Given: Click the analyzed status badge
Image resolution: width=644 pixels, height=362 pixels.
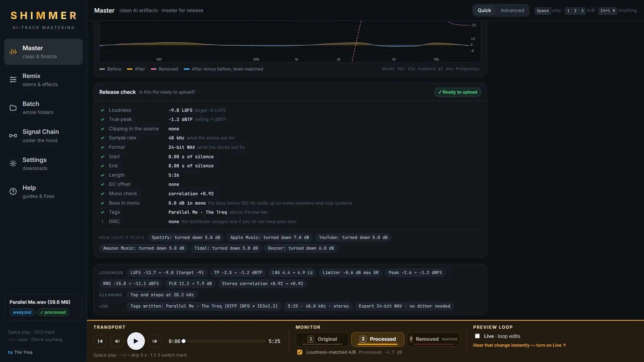Looking at the screenshot, I should point(22,313).
